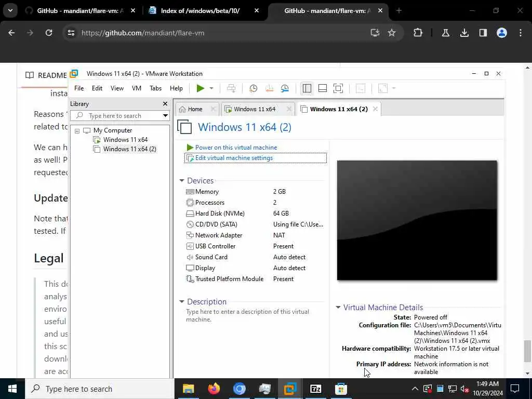Click the taskbar search box
This screenshot has width=532, height=399.
click(100, 389)
